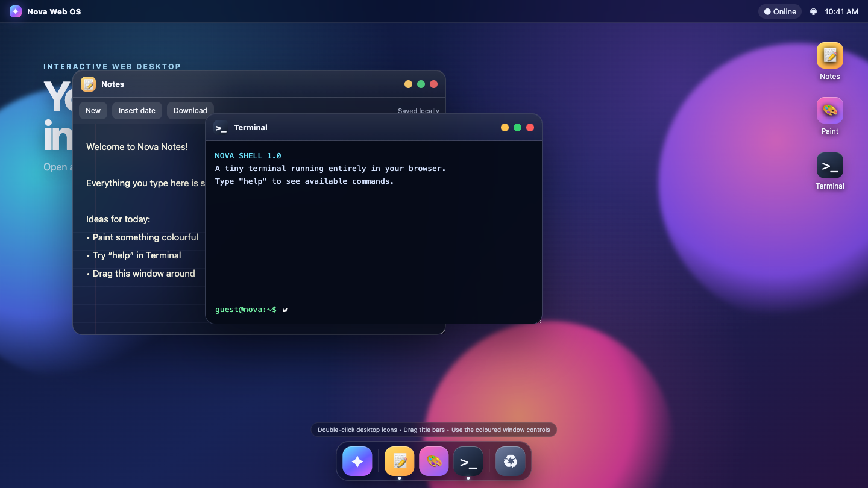Click "Ideas for today:" line in Notes
This screenshot has height=488, width=868.
click(118, 219)
